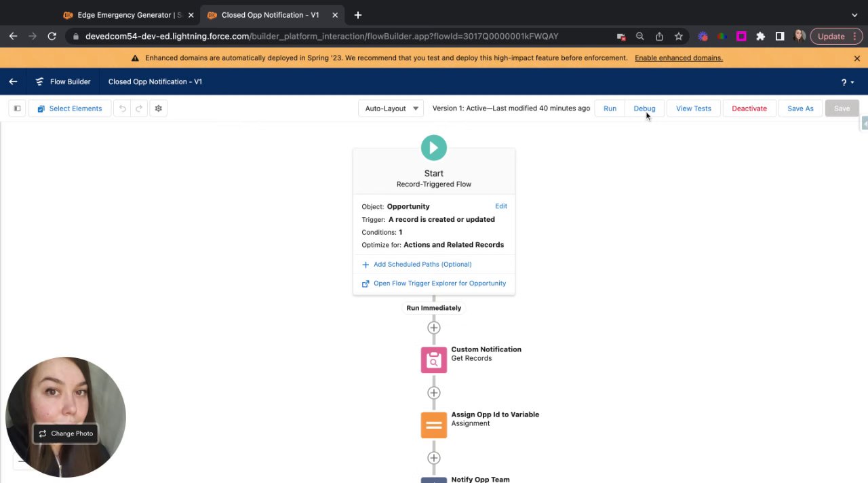The width and height of the screenshot is (868, 483).
Task: Add element below Custom Notification
Action: pyautogui.click(x=434, y=393)
